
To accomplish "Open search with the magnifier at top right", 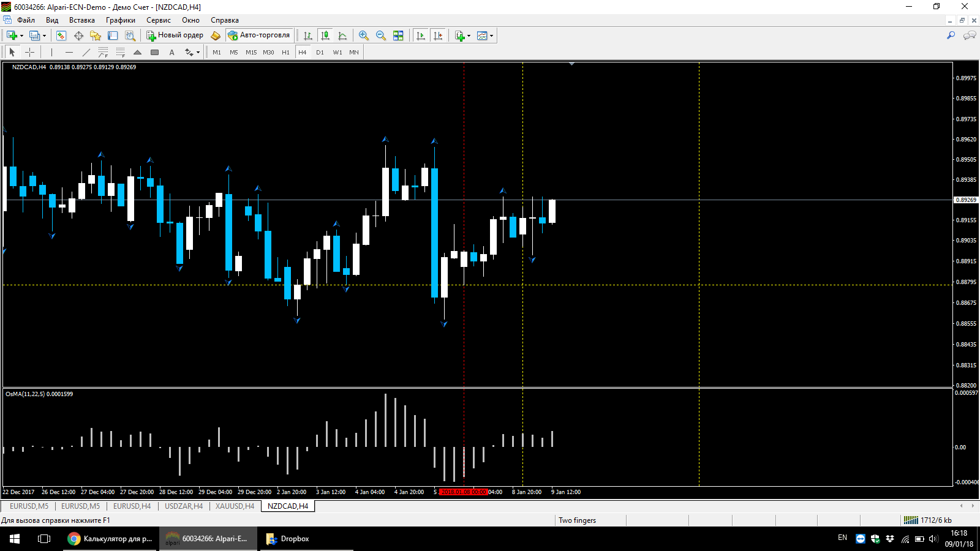I will (x=951, y=36).
